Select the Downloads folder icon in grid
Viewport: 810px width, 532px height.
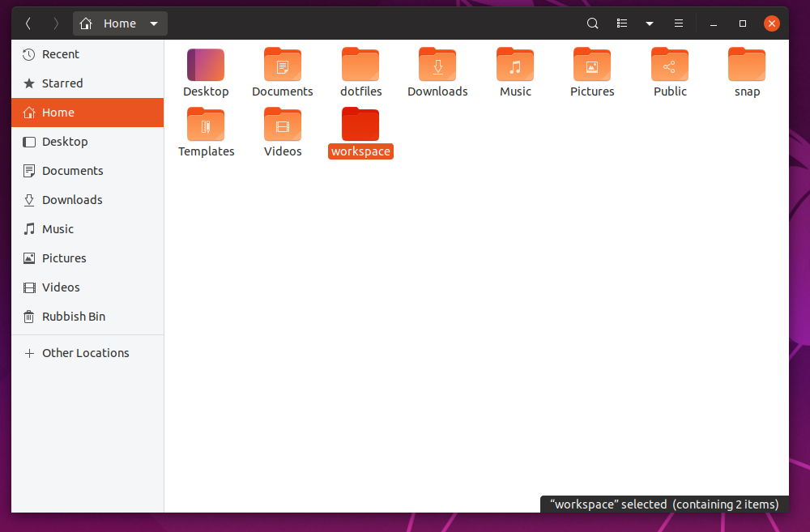[x=437, y=65]
